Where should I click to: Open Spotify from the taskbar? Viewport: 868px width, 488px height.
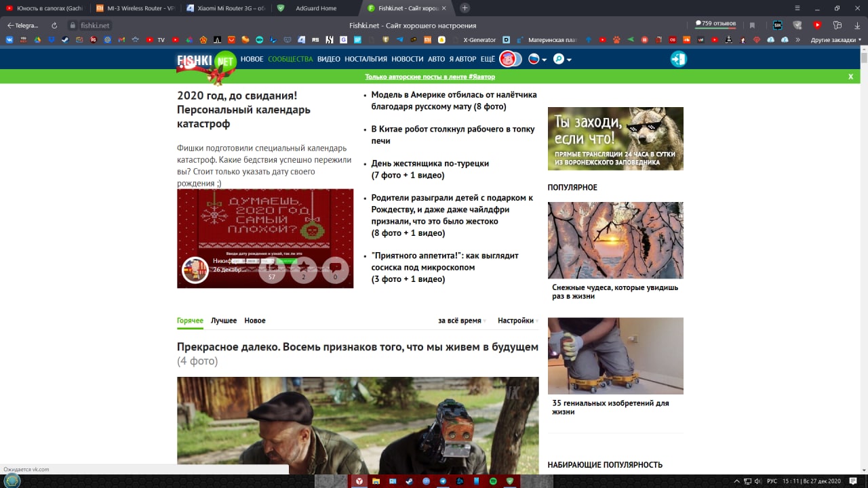pos(493,481)
